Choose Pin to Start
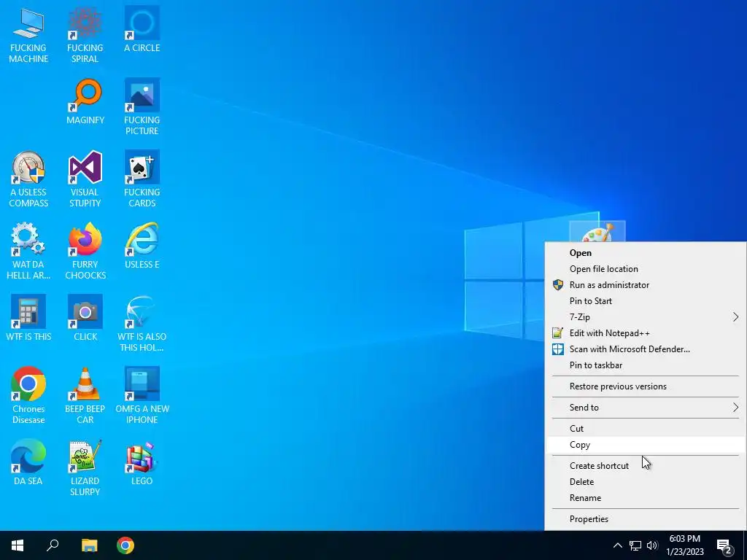Image resolution: width=747 pixels, height=560 pixels. pyautogui.click(x=645, y=301)
